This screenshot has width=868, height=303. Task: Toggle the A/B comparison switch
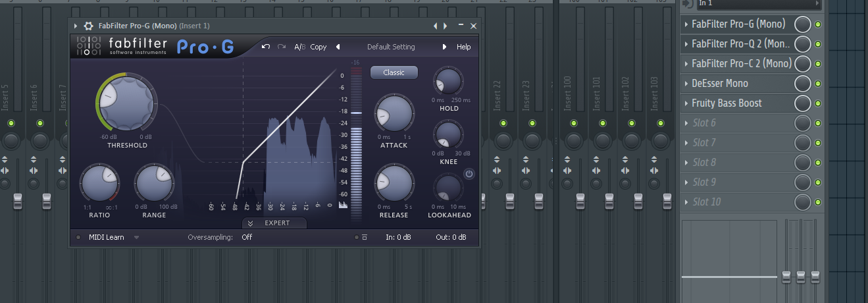(299, 47)
